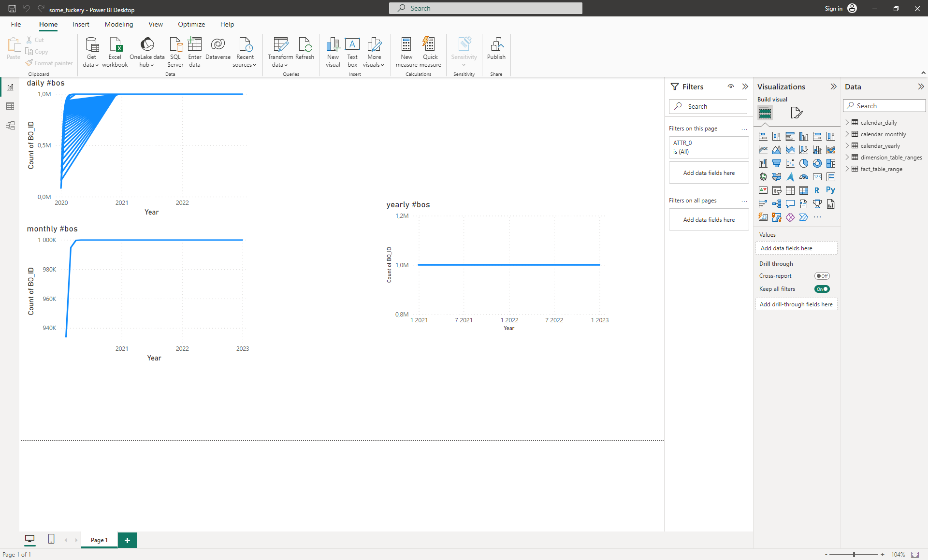Expand the calendar_daily table
This screenshot has width=928, height=560.
click(847, 123)
